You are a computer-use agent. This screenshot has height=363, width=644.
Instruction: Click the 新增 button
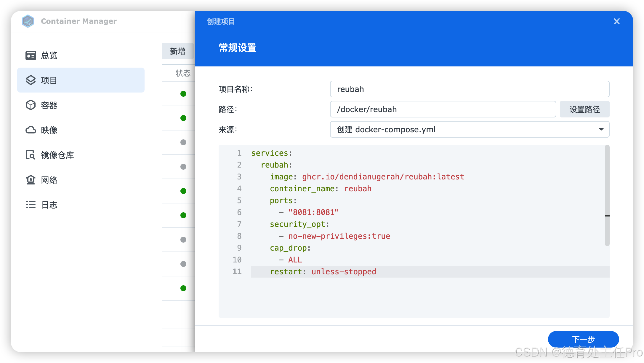(177, 51)
